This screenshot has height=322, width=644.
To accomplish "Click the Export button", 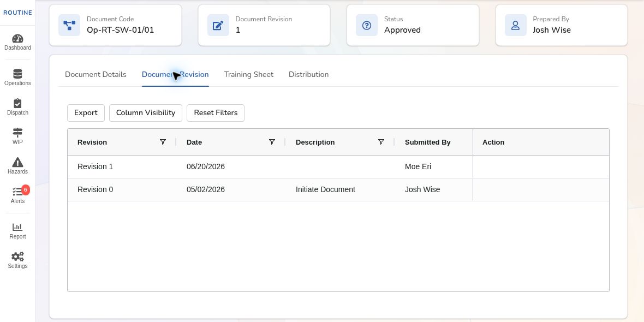I will point(86,113).
